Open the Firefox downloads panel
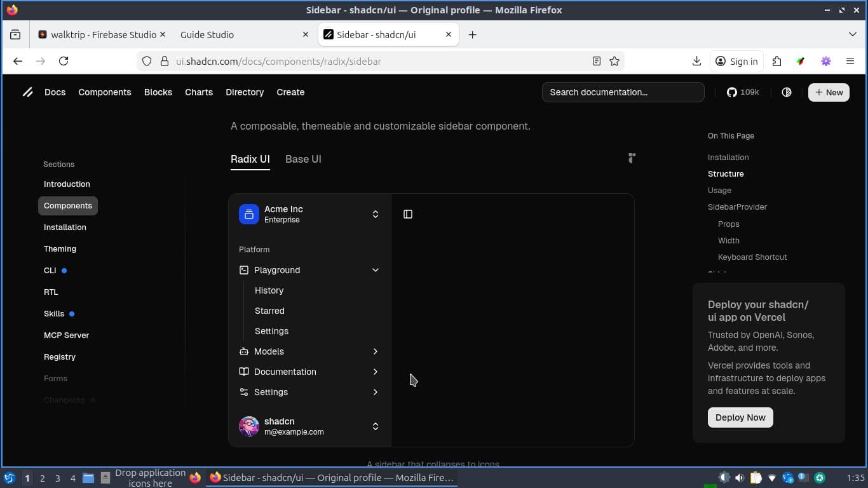Screen dimensions: 868x488 coord(696,61)
